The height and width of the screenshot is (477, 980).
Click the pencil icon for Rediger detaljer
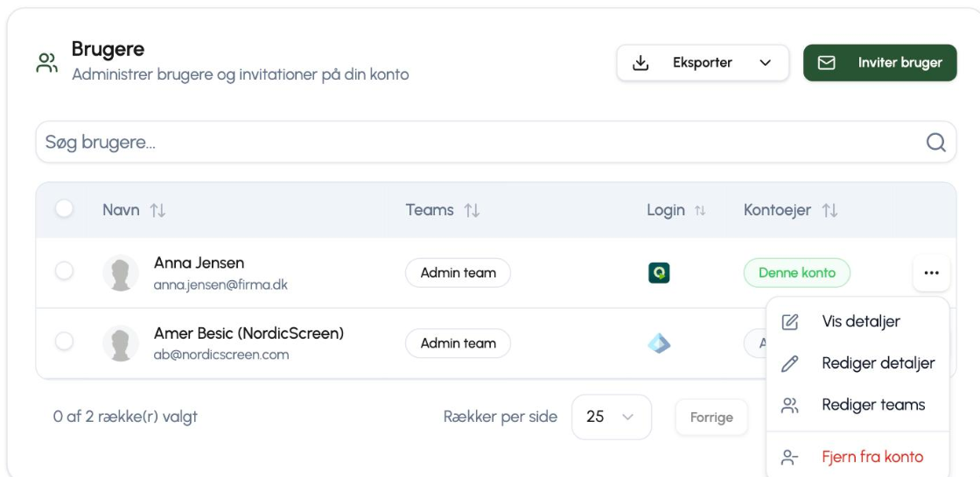tap(790, 363)
